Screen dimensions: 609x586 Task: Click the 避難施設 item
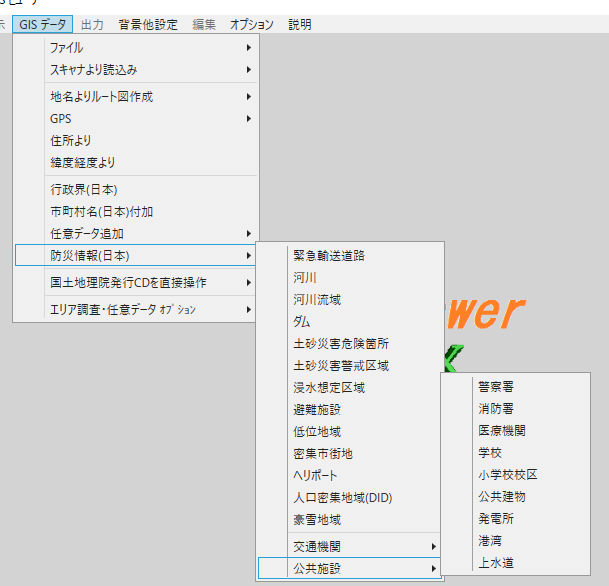click(316, 409)
